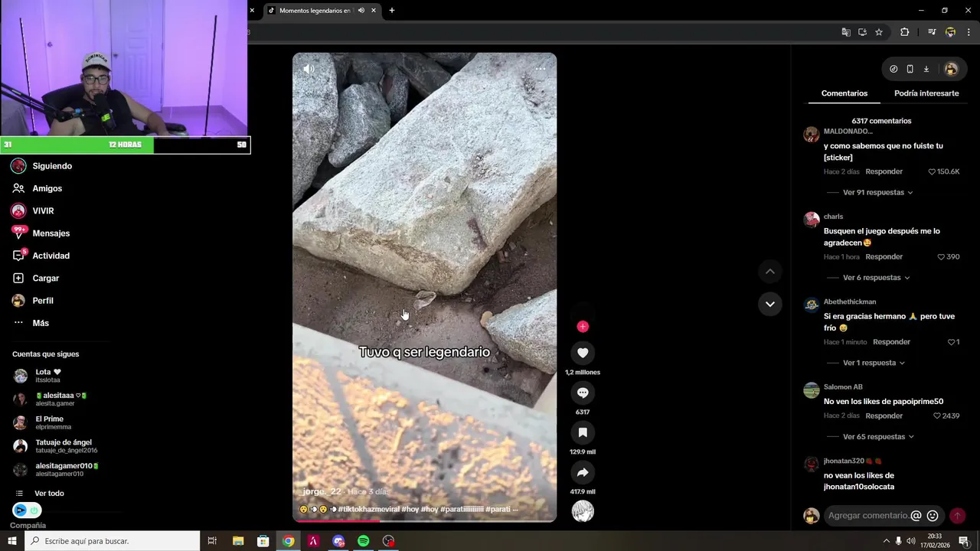980x551 pixels.
Task: Insert mention with the @ icon
Action: (x=916, y=516)
